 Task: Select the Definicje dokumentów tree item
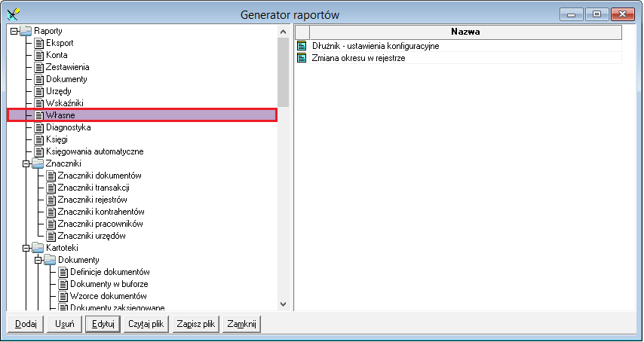tap(110, 272)
